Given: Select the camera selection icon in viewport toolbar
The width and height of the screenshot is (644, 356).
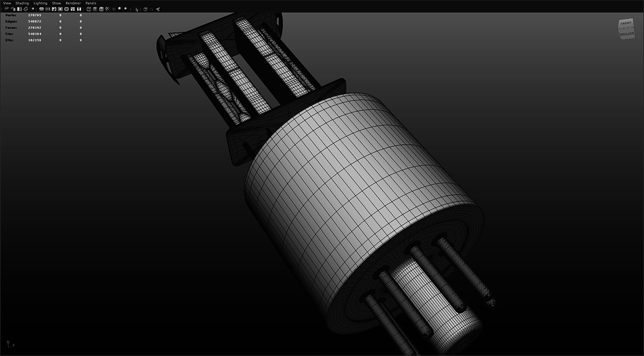Looking at the screenshot, I should pos(6,9).
